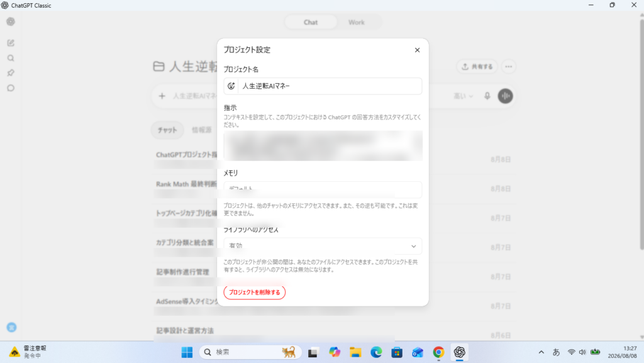Click the プロジェクトを削除する button
Viewport: 644px width, 363px height.
[x=254, y=293]
